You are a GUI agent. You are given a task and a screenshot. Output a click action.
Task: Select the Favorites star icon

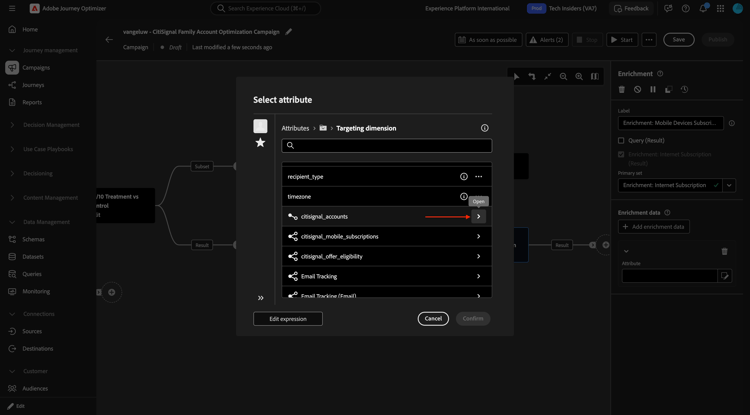pyautogui.click(x=260, y=142)
